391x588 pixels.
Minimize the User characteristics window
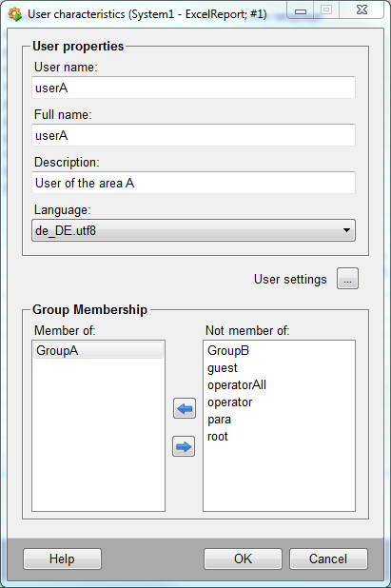coord(301,10)
